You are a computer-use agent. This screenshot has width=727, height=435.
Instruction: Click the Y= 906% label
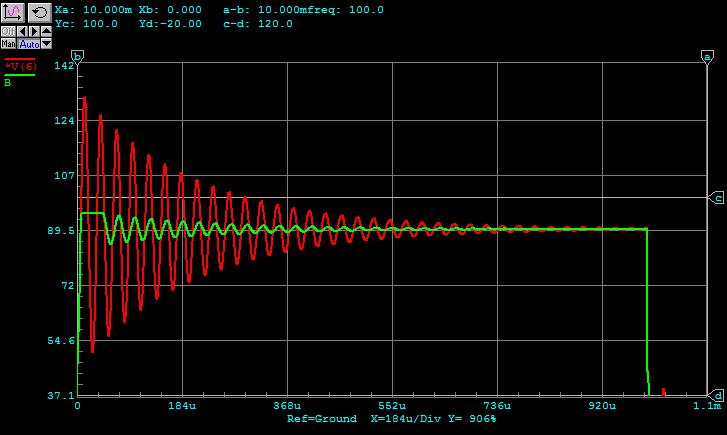[472, 418]
